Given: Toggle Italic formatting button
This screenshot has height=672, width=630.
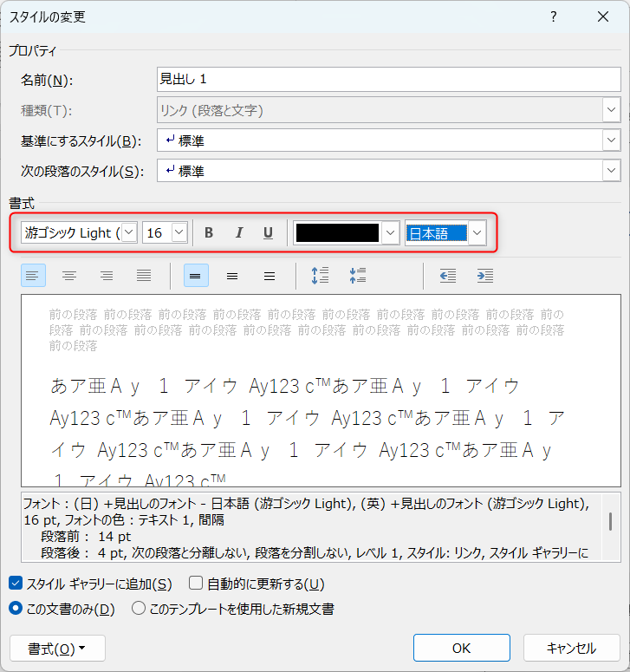Looking at the screenshot, I should pyautogui.click(x=239, y=233).
